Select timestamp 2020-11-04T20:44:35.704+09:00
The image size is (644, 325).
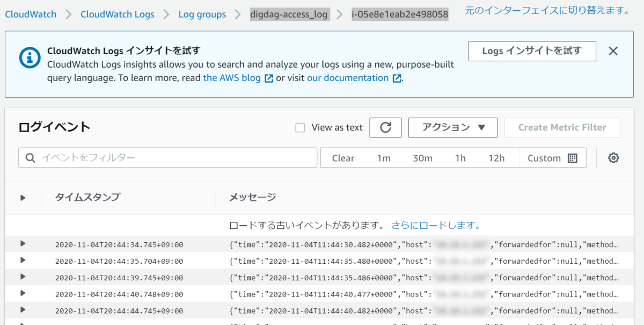[x=119, y=262]
